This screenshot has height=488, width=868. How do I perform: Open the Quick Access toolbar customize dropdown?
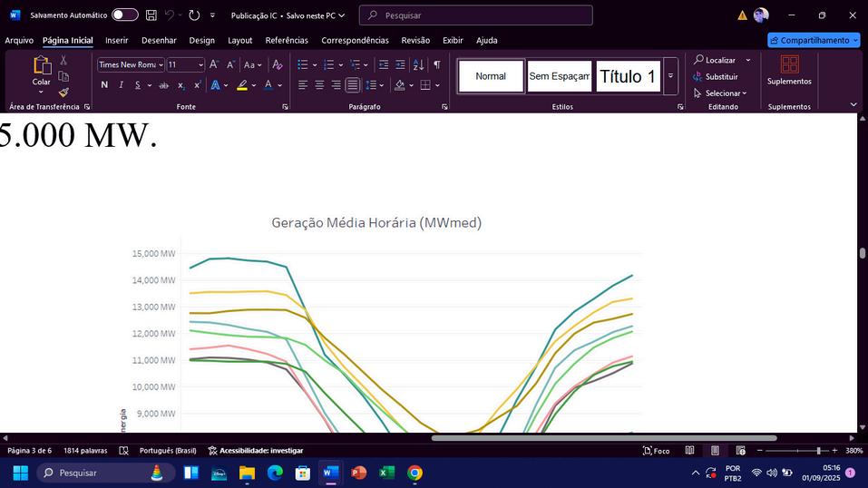pyautogui.click(x=212, y=15)
